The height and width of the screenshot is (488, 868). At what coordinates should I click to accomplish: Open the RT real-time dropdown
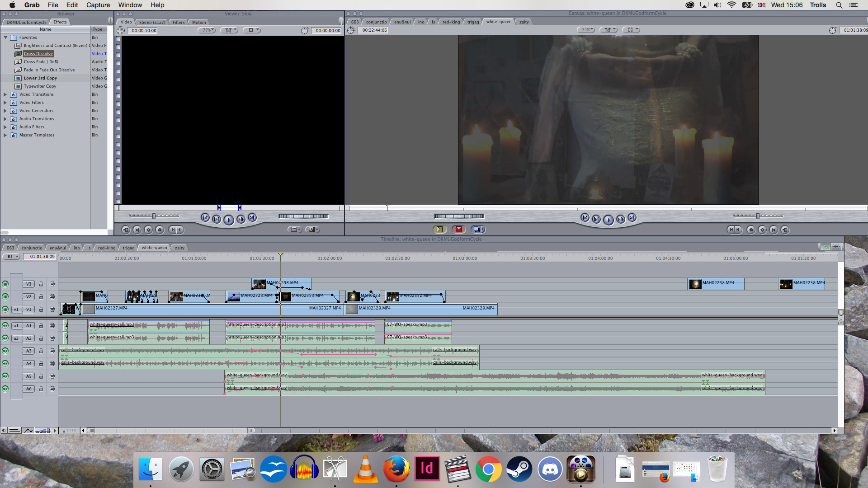12,257
